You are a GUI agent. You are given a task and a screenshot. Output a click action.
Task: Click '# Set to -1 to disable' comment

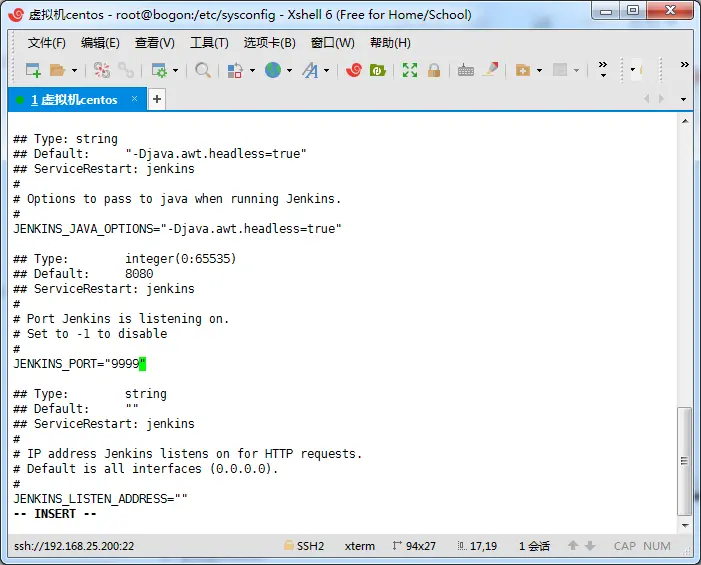(90, 334)
